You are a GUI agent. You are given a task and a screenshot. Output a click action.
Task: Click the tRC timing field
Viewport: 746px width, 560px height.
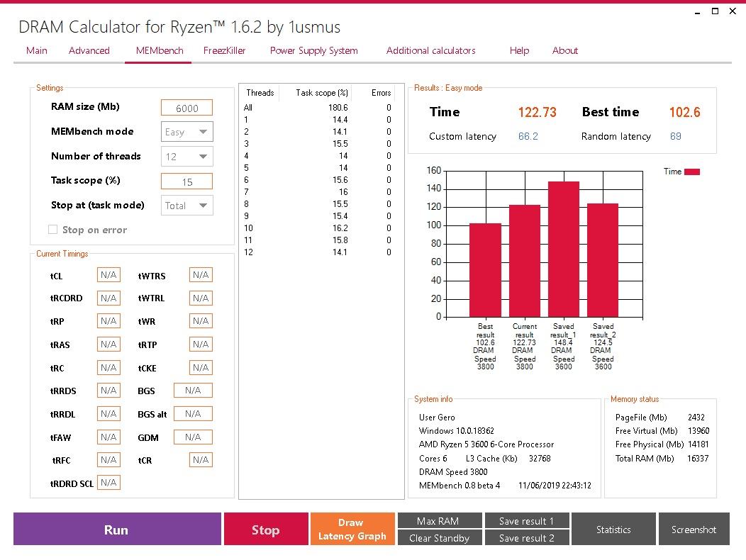click(x=108, y=368)
